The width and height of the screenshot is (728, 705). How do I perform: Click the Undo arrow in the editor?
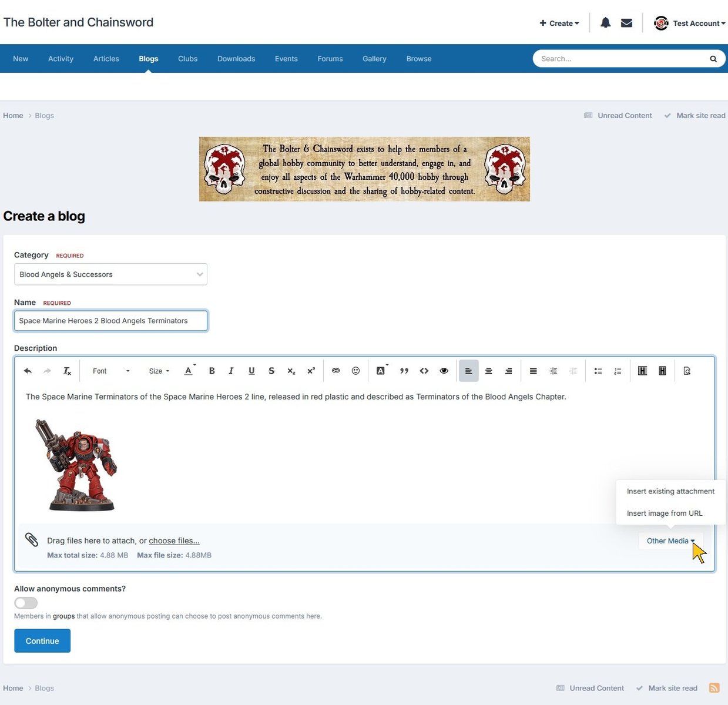pos(28,371)
